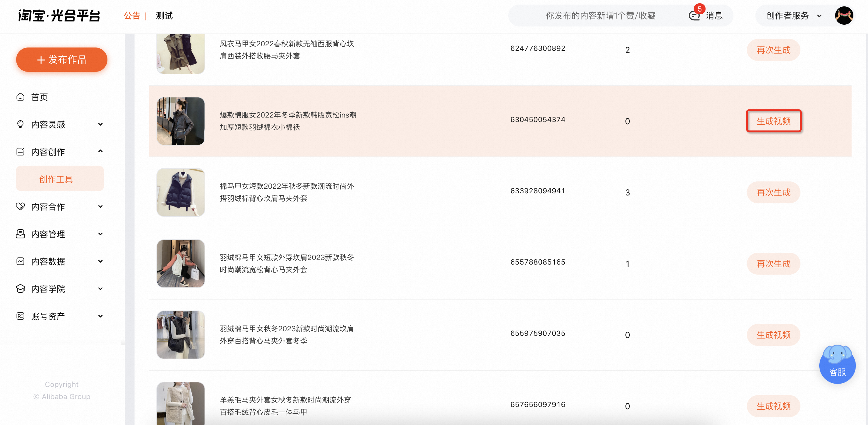This screenshot has height=425, width=868.
Task: Select 创作工具 in the sidebar
Action: click(60, 179)
